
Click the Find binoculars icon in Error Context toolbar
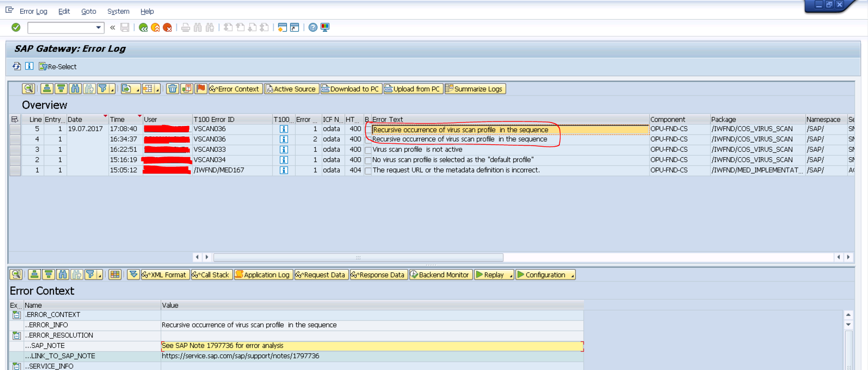pyautogui.click(x=63, y=275)
